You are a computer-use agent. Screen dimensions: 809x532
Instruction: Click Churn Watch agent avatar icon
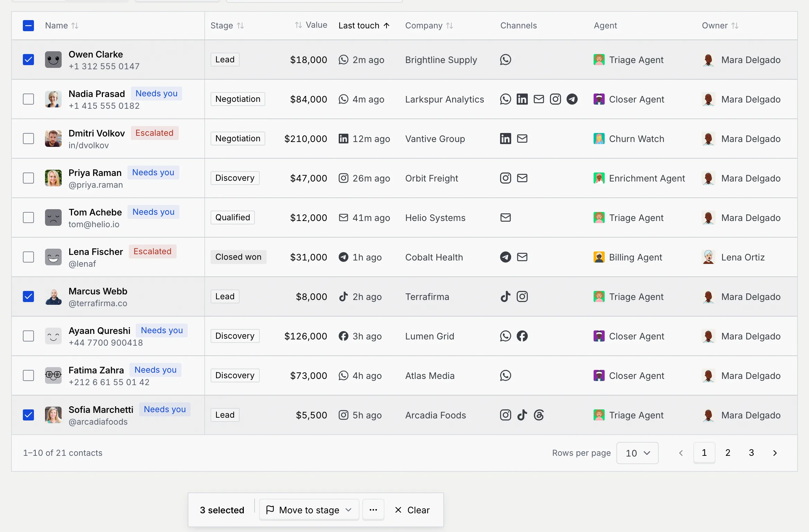[x=599, y=139]
